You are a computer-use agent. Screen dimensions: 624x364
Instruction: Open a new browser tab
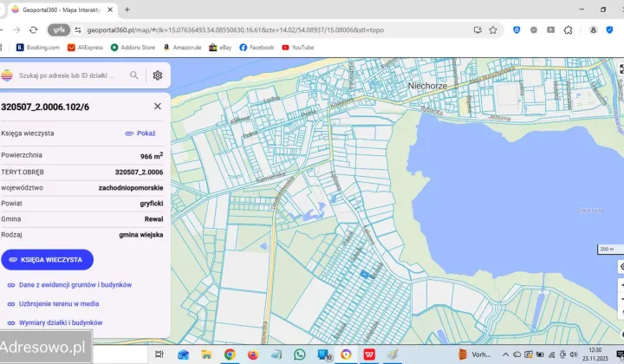pos(127,10)
